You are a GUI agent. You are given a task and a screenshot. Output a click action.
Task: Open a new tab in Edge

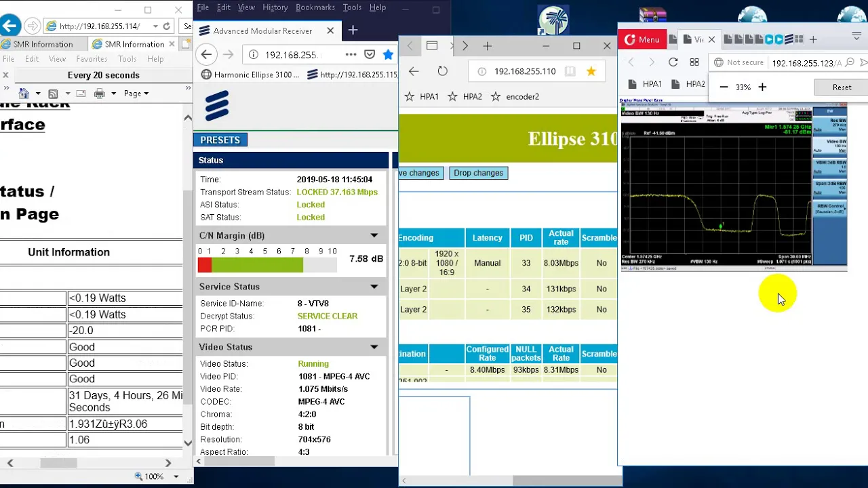click(487, 46)
